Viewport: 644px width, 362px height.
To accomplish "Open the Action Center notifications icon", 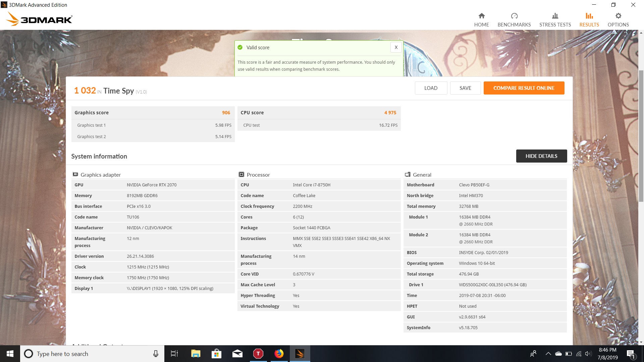I will click(x=631, y=354).
